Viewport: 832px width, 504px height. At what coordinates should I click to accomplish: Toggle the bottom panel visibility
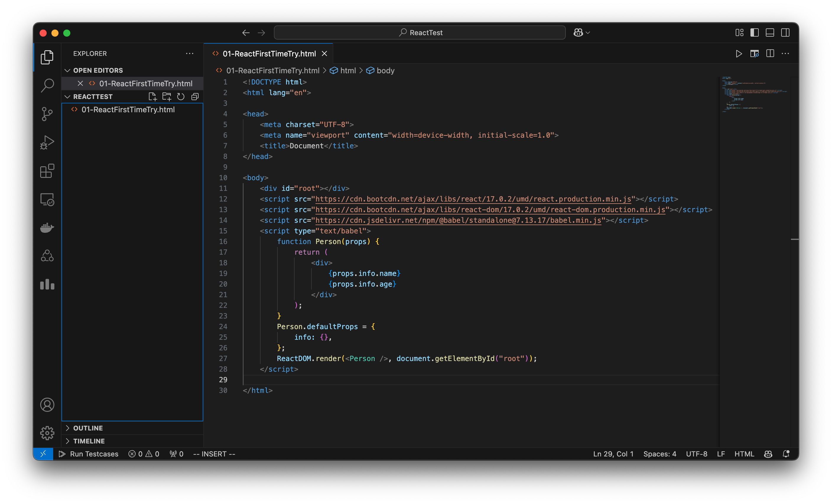click(x=770, y=32)
